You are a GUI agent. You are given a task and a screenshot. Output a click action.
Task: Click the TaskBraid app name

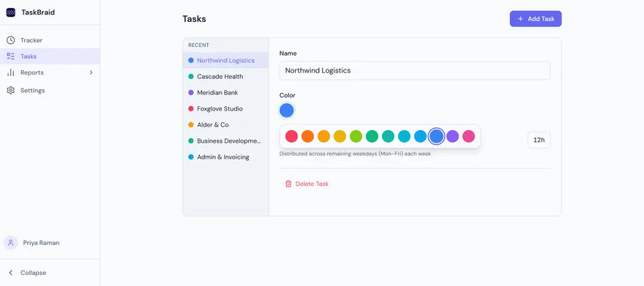click(38, 12)
